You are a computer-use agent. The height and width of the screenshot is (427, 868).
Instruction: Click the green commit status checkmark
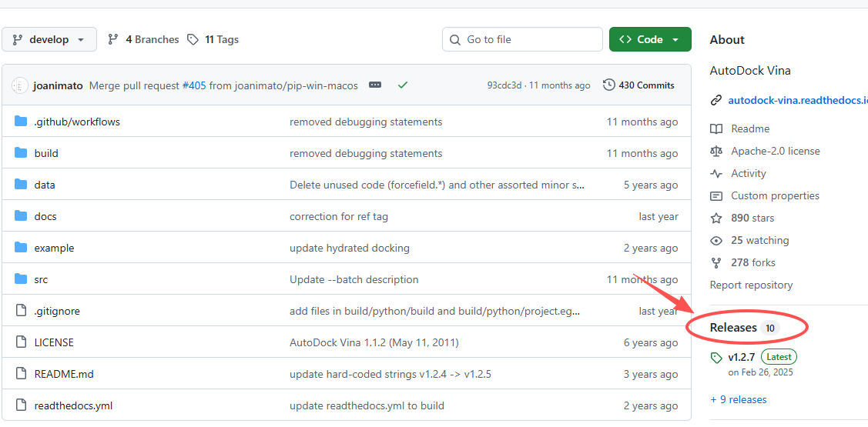click(402, 85)
